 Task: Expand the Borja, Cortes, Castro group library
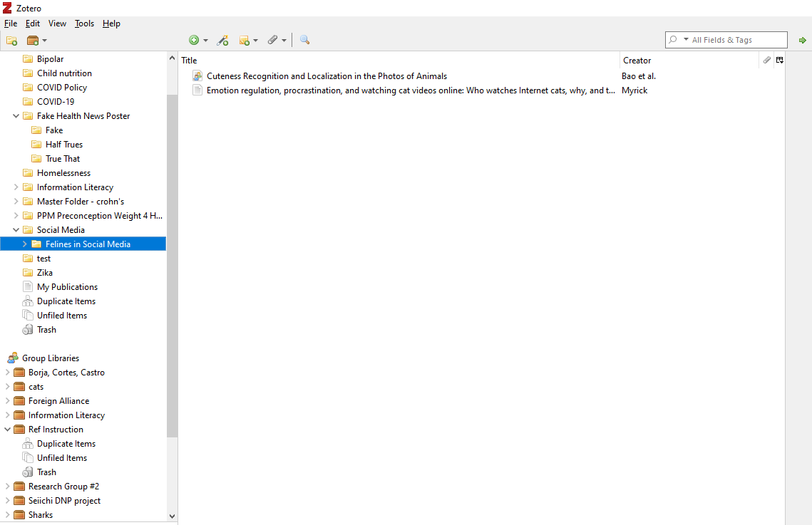(x=7, y=373)
